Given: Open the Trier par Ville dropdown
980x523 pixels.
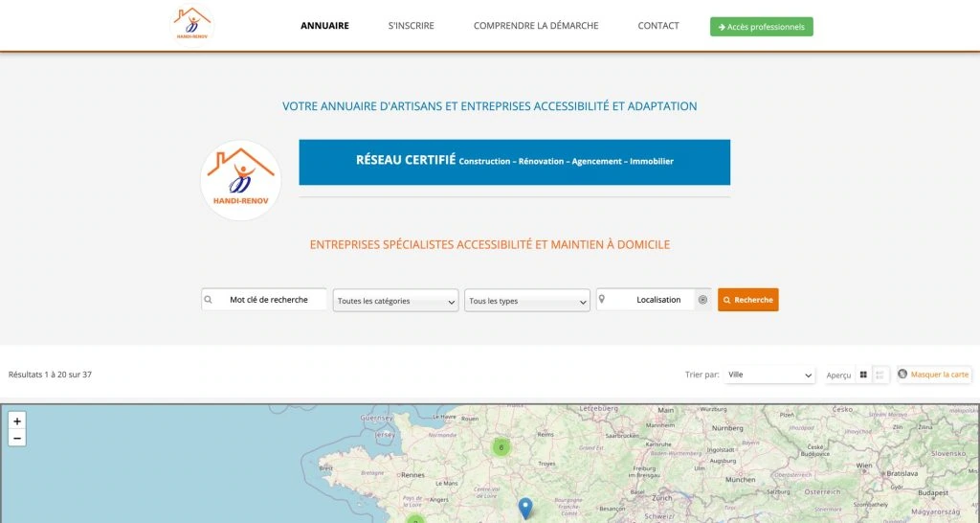Looking at the screenshot, I should click(x=768, y=375).
